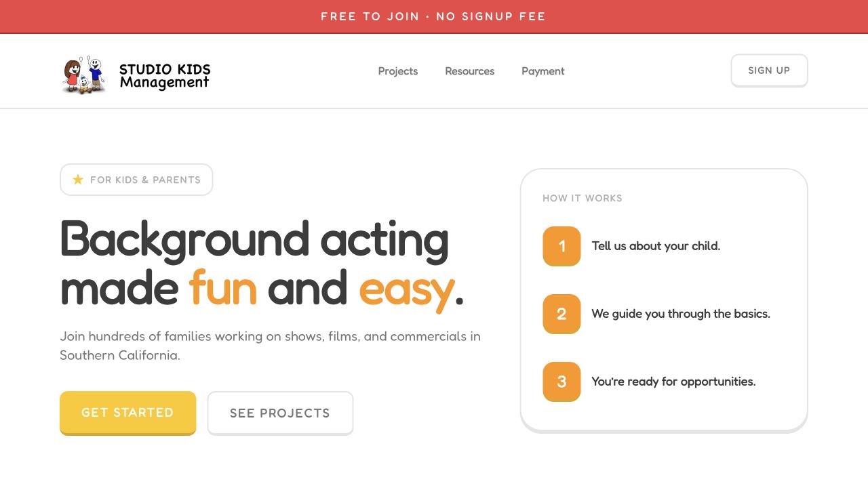Click 'You're ready for opportunities.' text

coord(673,382)
